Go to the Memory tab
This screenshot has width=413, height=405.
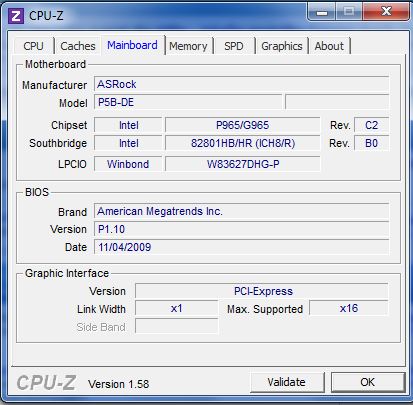point(188,46)
